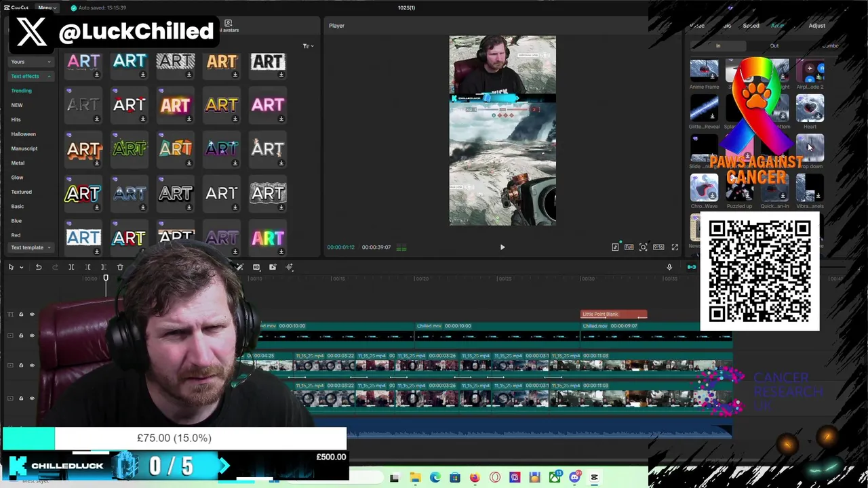The image size is (868, 488).
Task: Open Opera browser from the taskbar
Action: [x=495, y=478]
